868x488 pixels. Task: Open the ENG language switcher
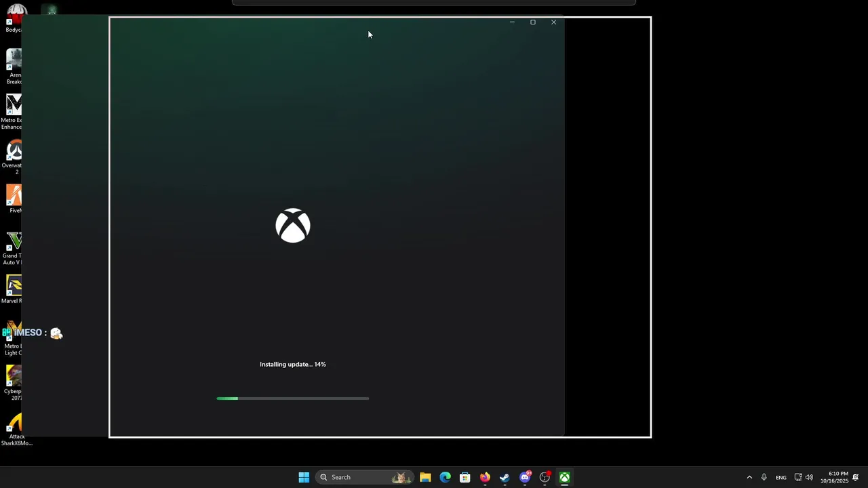pyautogui.click(x=781, y=477)
